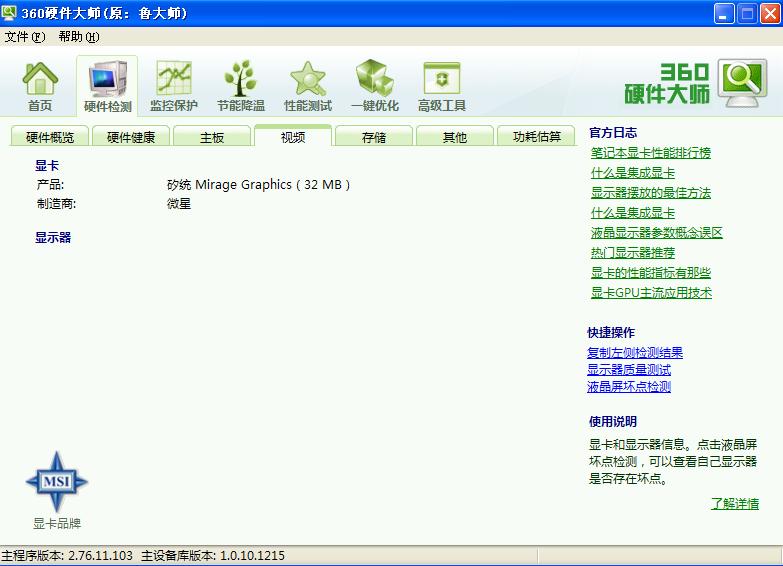Screen dimensions: 783x566
Task: Click the 360硬件大师 logo at top right
Action: pos(697,83)
